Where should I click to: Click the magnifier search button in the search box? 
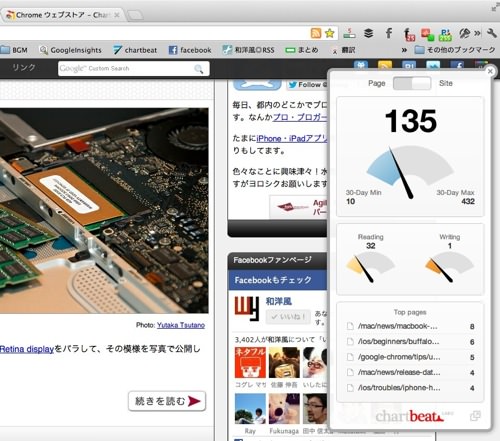[199, 69]
